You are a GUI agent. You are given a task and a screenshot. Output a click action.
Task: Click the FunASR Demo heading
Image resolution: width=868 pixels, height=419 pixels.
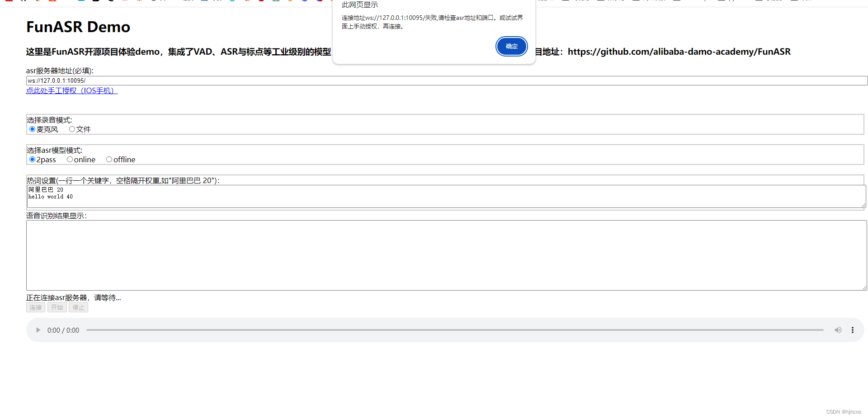[78, 27]
